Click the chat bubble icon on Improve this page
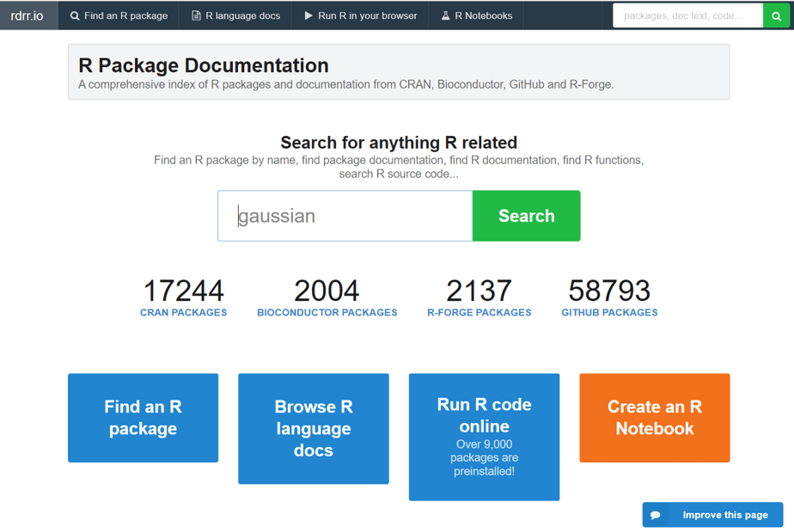The height and width of the screenshot is (532, 794). tap(656, 515)
